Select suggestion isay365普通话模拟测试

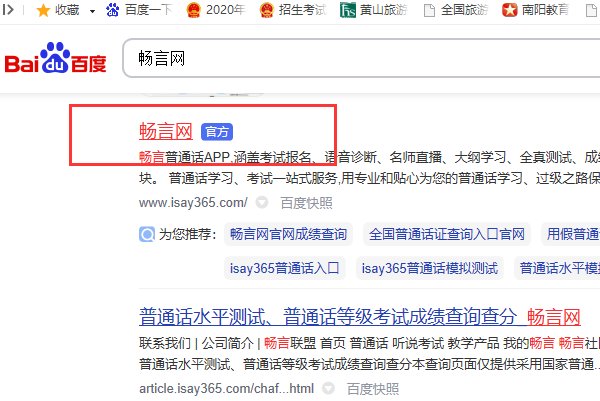pyautogui.click(x=430, y=268)
